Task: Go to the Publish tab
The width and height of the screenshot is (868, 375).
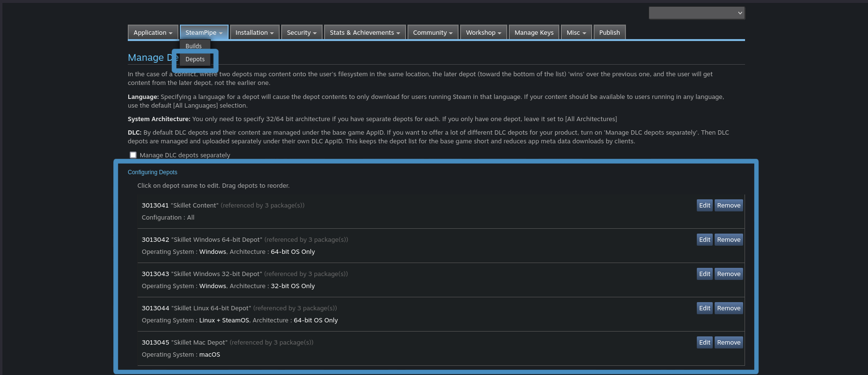Action: 609,33
